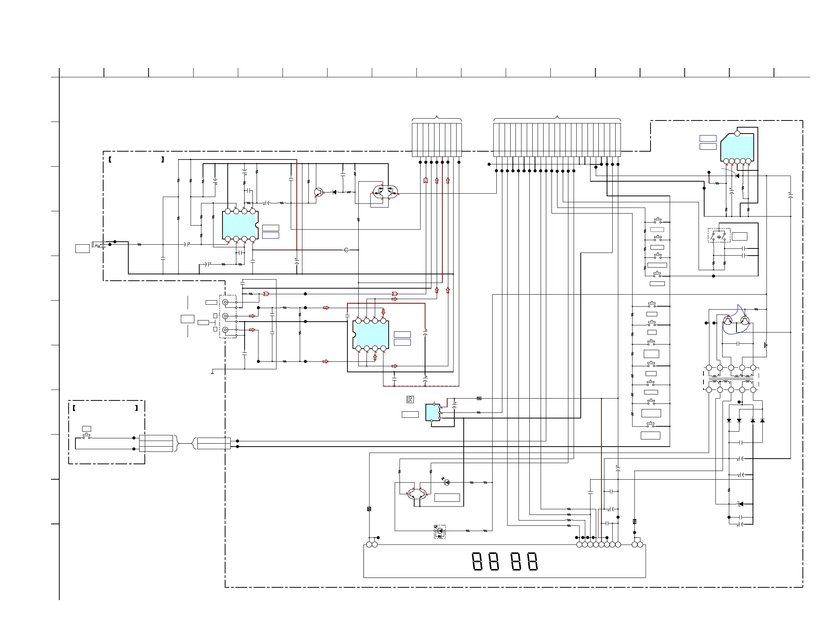Click the topmost push switch in the upper key column
The image size is (840, 632).
pyautogui.click(x=658, y=220)
